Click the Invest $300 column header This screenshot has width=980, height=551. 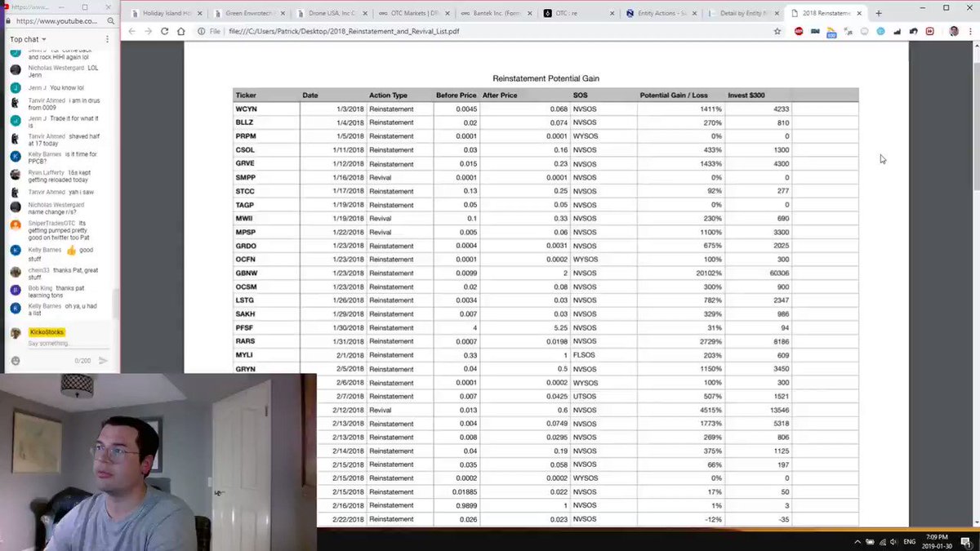pos(746,96)
